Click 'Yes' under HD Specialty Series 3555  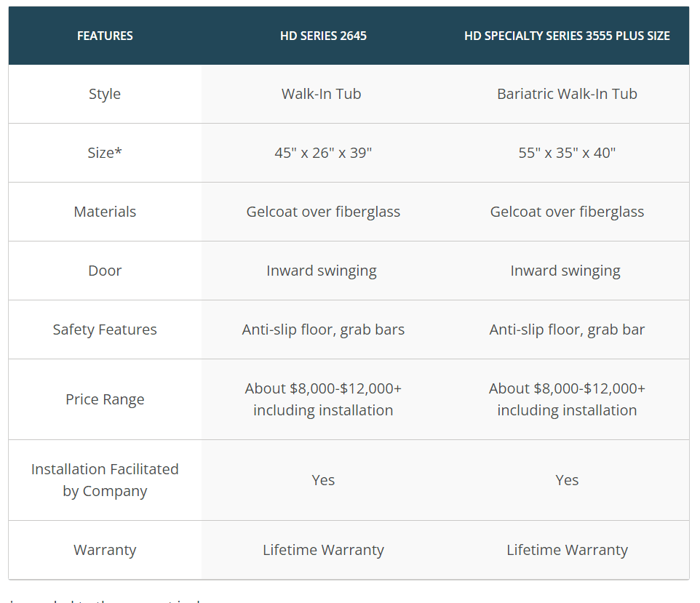[567, 480]
